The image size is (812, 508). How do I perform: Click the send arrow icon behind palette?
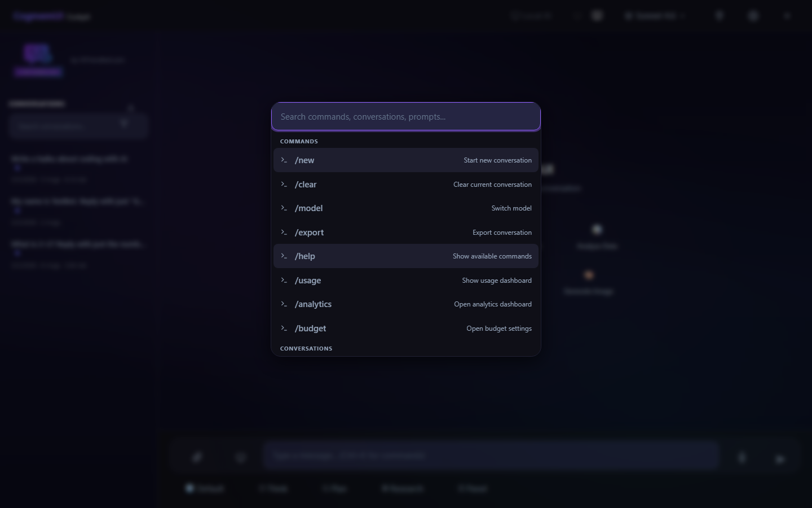click(780, 459)
